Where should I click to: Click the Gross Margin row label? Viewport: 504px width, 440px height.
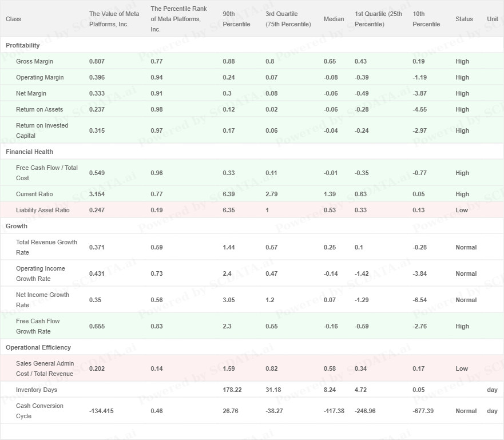[x=34, y=61]
